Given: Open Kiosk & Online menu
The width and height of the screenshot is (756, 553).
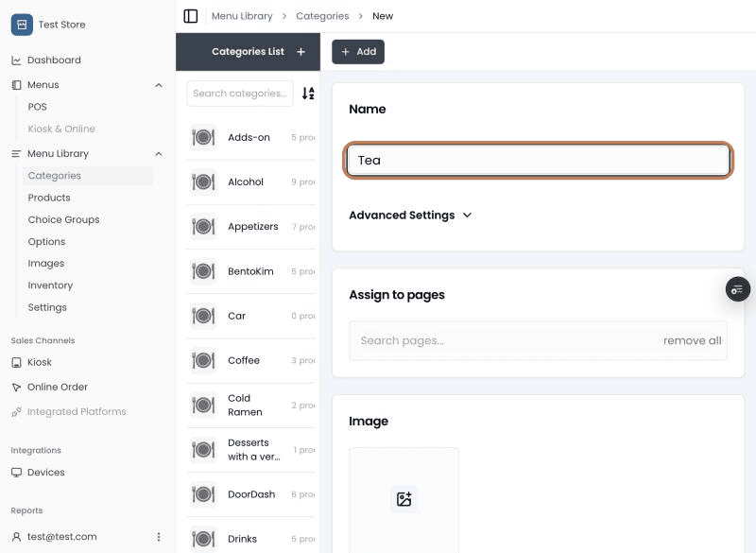Looking at the screenshot, I should [61, 129].
